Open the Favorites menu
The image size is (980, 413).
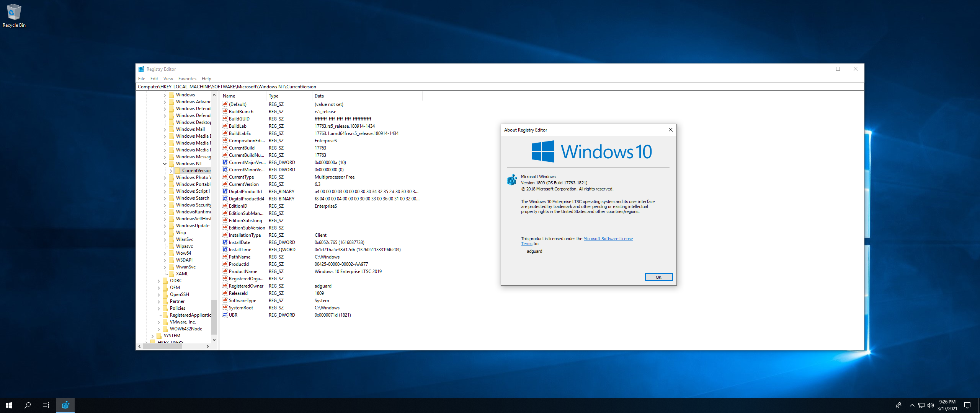(187, 79)
